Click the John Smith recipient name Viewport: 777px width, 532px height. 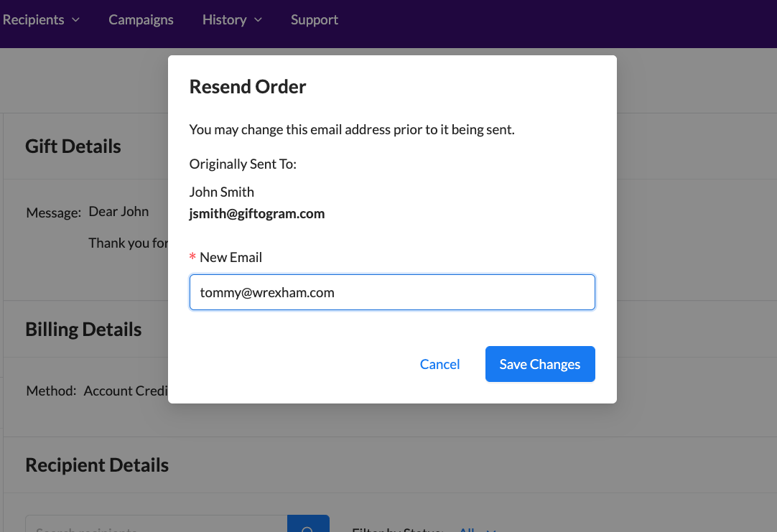(x=221, y=192)
